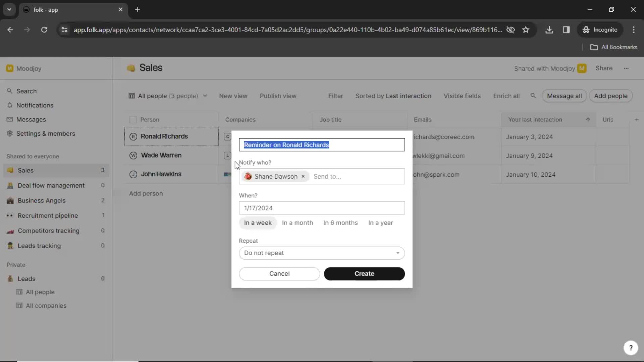Toggle the person checkbox for John Hawkins
644x362 pixels.
point(133,174)
